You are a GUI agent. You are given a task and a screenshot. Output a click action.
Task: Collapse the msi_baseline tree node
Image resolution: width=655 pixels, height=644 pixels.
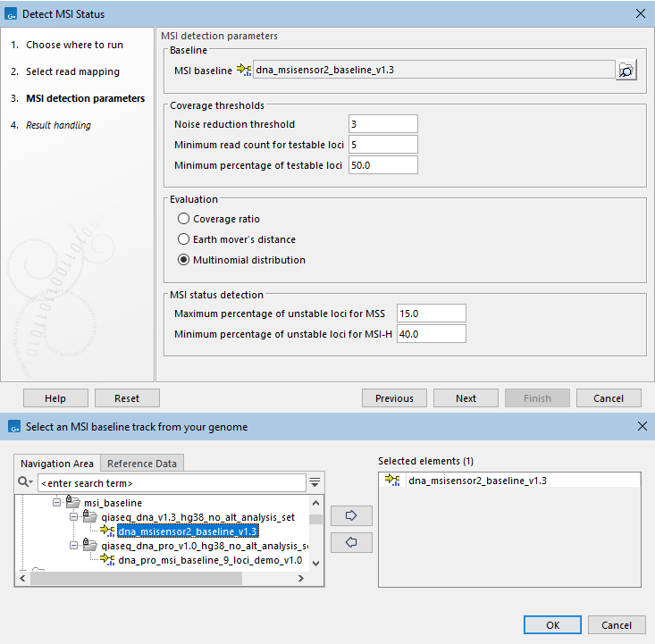56,502
